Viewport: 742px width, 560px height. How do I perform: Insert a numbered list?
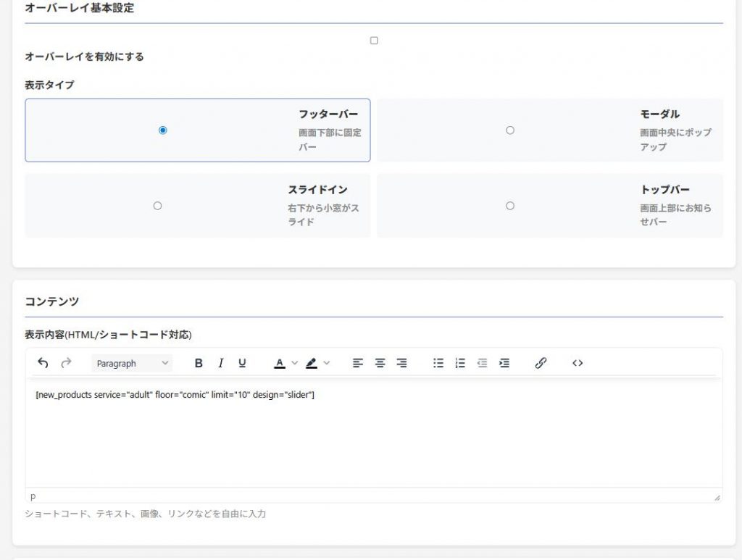click(460, 363)
